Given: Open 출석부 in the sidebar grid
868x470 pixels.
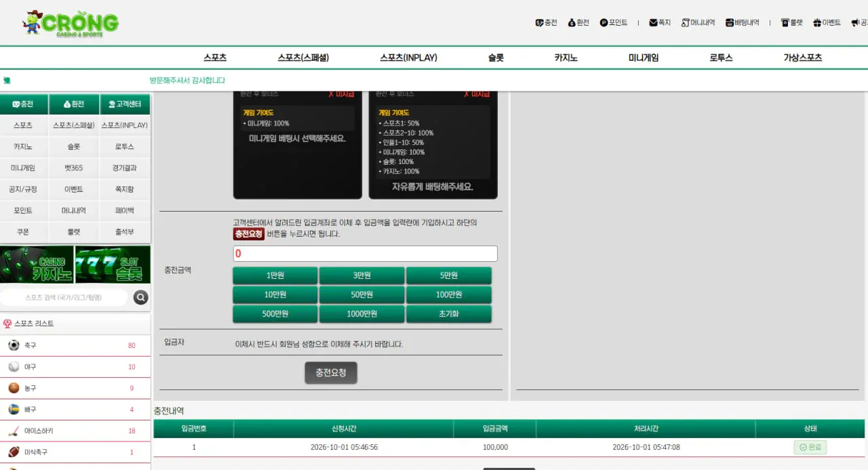Looking at the screenshot, I should pyautogui.click(x=125, y=232).
